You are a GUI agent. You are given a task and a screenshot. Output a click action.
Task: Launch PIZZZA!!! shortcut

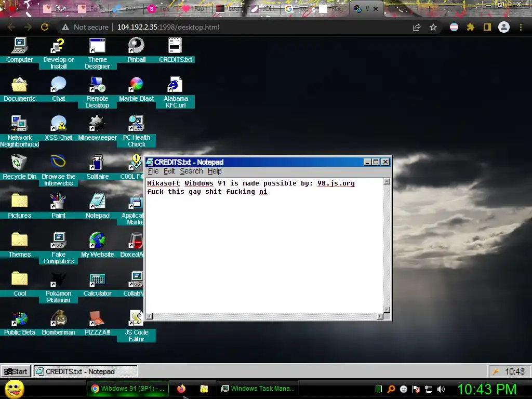point(97,323)
